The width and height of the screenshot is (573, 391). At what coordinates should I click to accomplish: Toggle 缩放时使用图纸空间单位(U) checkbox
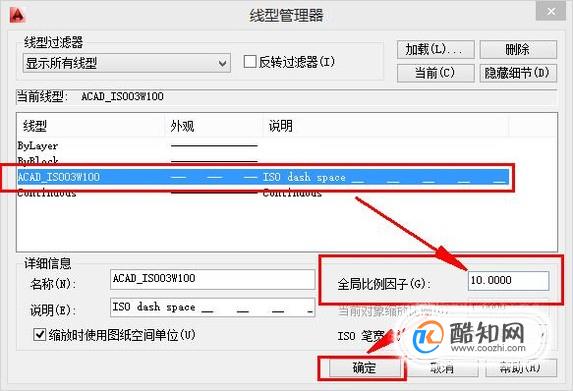pos(39,334)
